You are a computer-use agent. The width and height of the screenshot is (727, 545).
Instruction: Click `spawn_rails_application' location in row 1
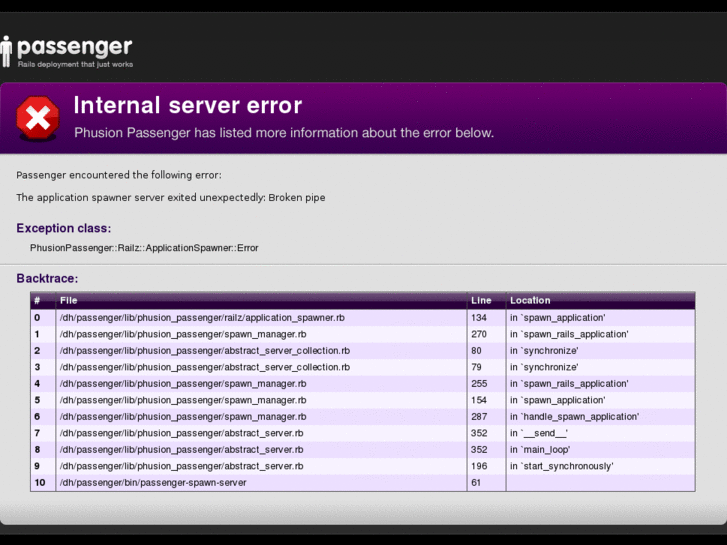569,334
